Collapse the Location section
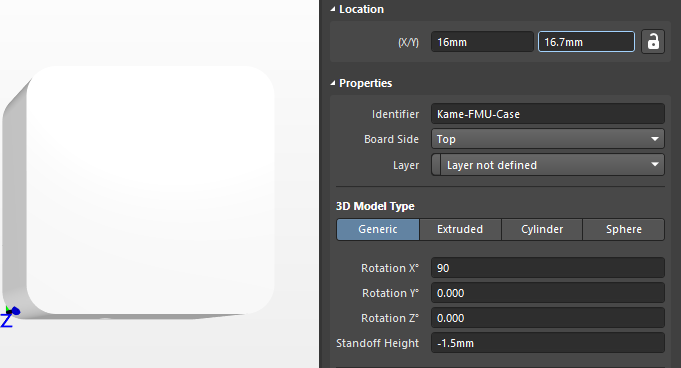 click(333, 9)
